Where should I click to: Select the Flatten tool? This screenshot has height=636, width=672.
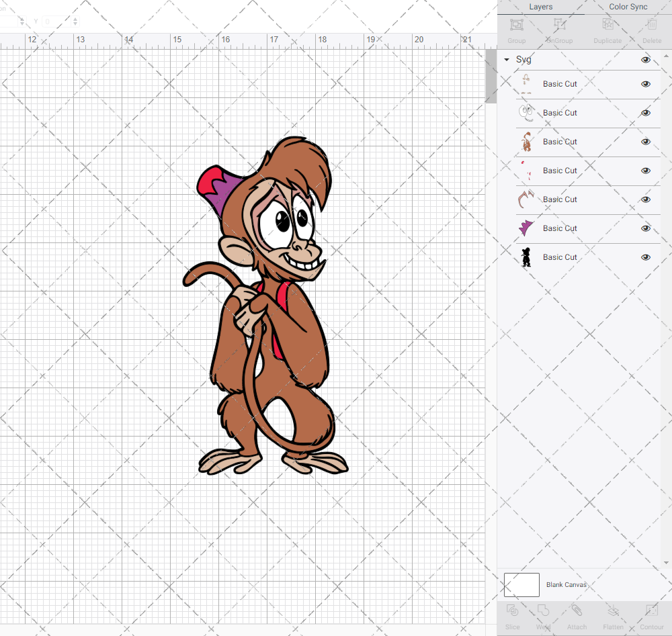point(614,610)
